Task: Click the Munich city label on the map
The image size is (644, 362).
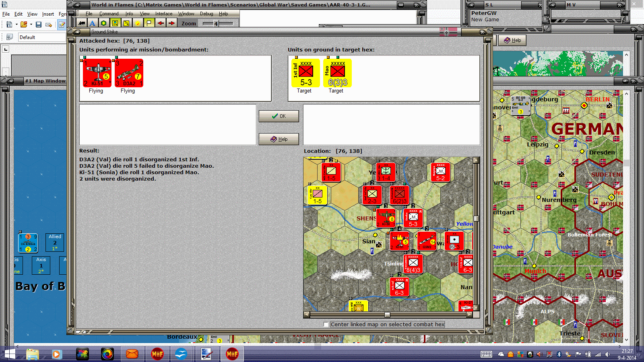Action: click(535, 271)
